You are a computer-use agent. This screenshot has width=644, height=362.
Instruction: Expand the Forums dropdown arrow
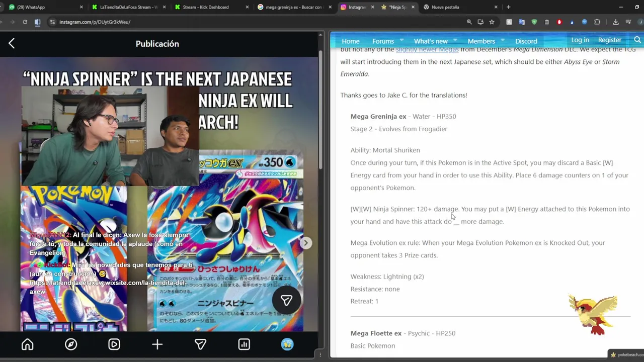click(401, 40)
